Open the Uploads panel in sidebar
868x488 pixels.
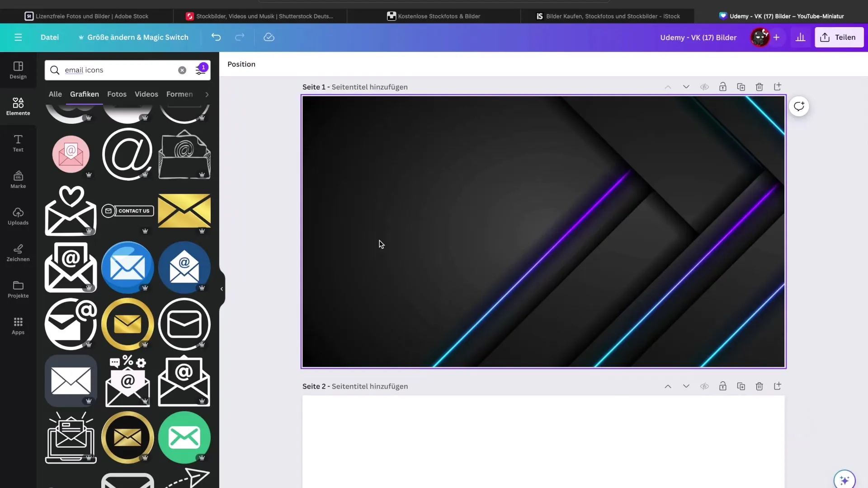(18, 216)
